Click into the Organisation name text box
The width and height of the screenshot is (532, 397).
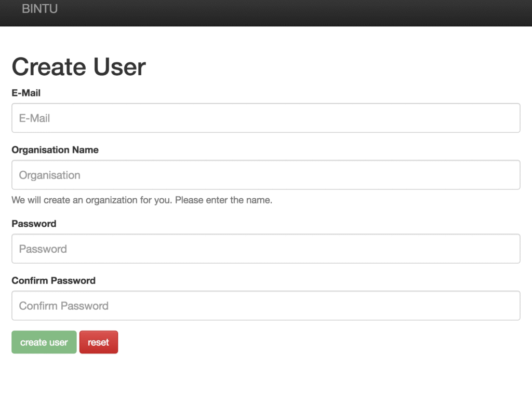pos(265,175)
